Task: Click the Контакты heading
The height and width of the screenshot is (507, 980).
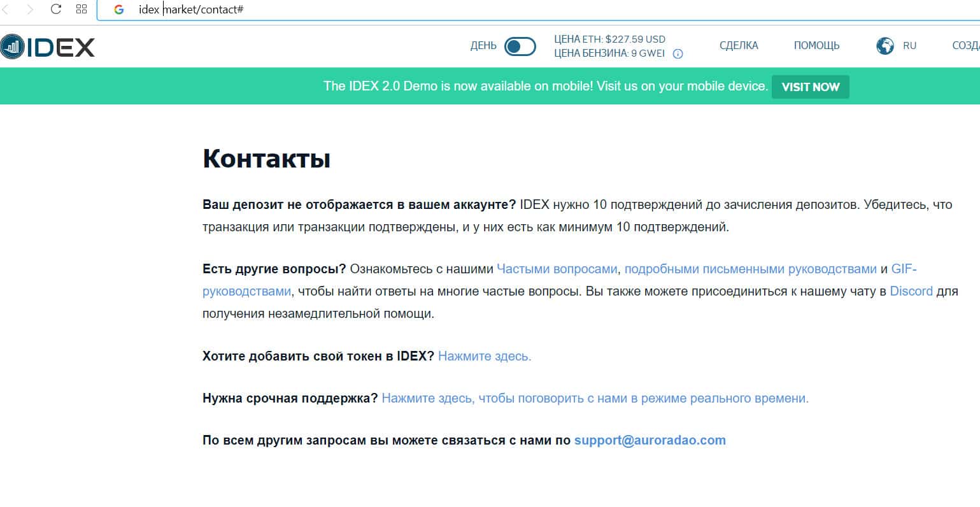Action: click(x=266, y=159)
